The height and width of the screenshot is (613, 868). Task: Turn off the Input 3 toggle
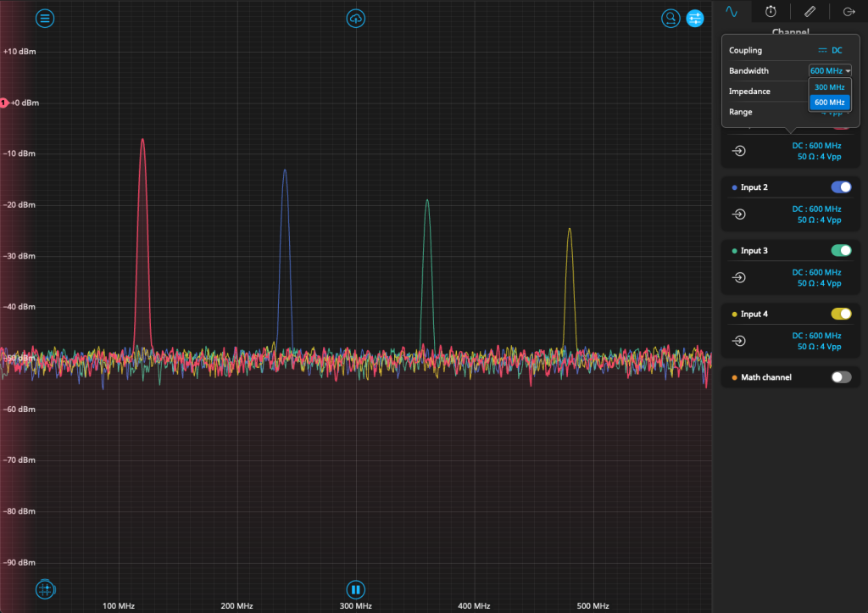pyautogui.click(x=841, y=251)
